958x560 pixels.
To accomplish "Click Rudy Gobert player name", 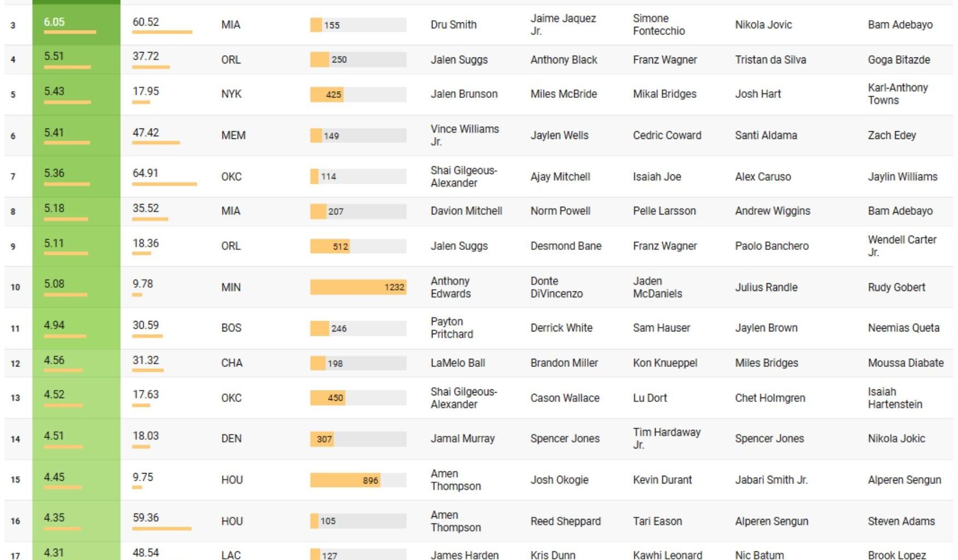I will (x=896, y=288).
